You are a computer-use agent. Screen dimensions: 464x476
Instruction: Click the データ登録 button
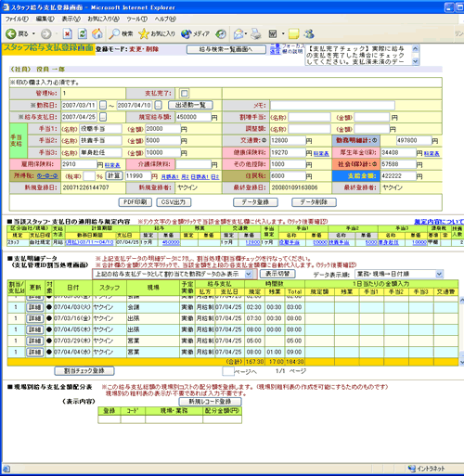255,202
